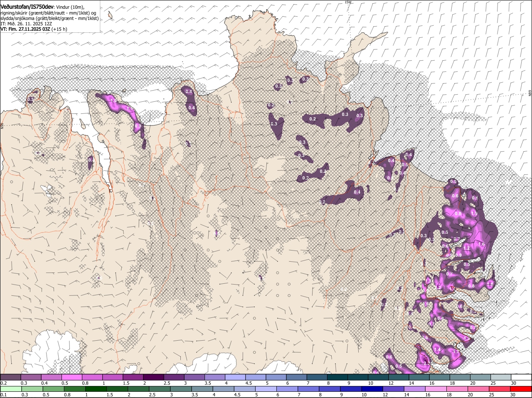Pick lower legend blue swatch between 7 and 8
532x398 pixels.
coord(308,389)
